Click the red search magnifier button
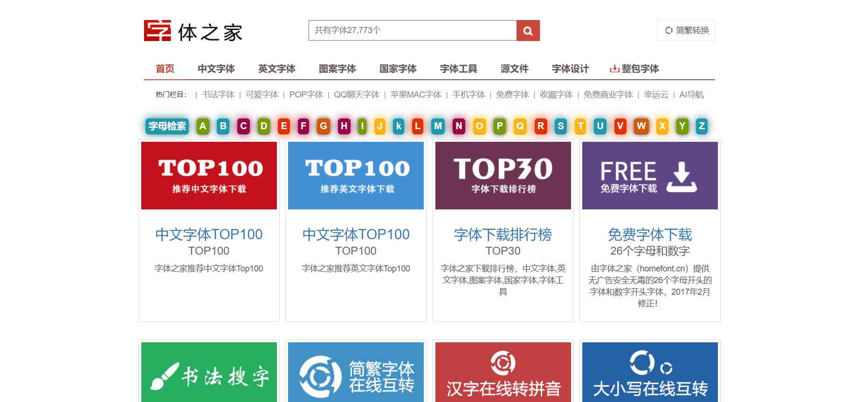Image resolution: width=868 pixels, height=402 pixels. [528, 30]
